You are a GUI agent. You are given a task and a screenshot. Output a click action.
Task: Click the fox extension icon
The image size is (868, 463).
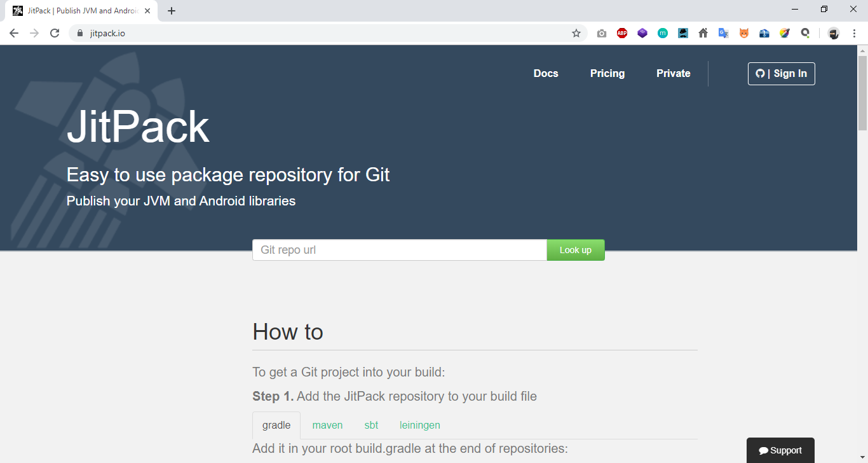743,32
